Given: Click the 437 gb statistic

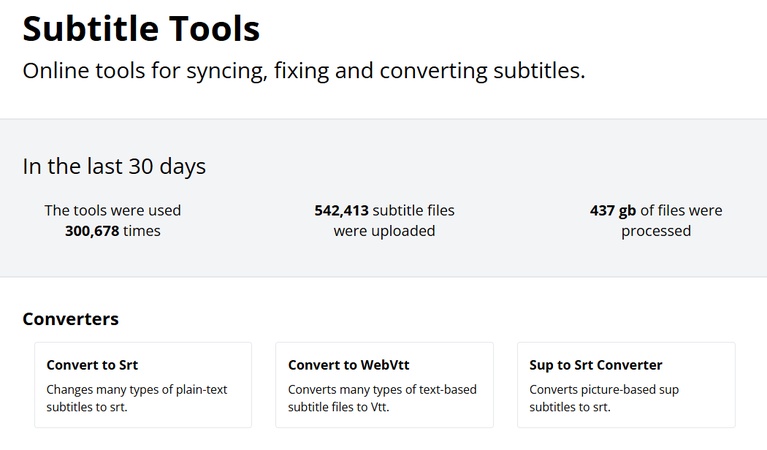Looking at the screenshot, I should 613,211.
